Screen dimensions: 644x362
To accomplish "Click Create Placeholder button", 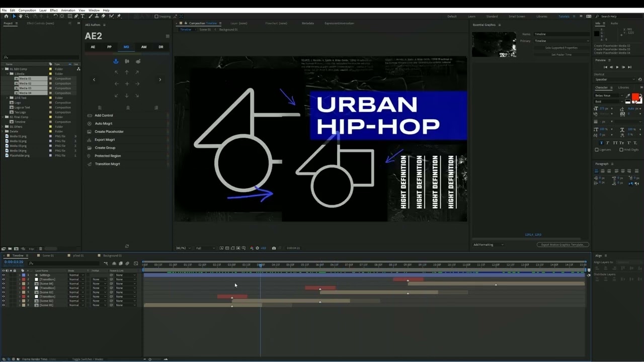I will 109,132.
